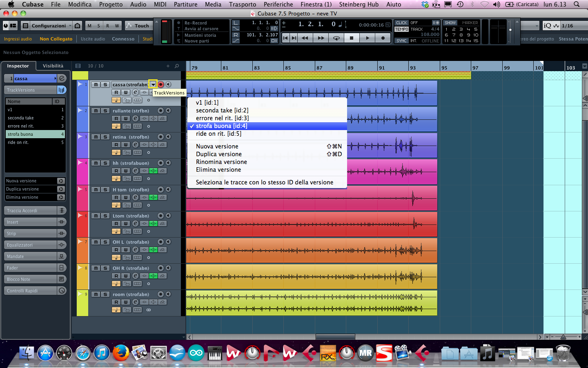This screenshot has width=588, height=368.
Task: Click the 'Duplica versione' Inspector button
Action: (x=35, y=189)
